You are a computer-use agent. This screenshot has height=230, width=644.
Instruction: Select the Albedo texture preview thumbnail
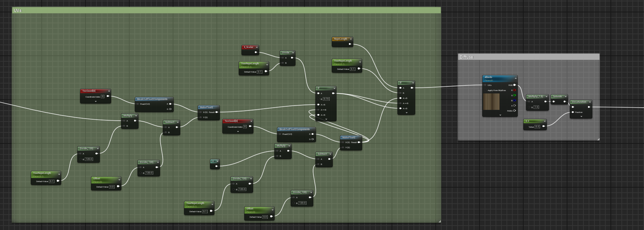click(491, 102)
